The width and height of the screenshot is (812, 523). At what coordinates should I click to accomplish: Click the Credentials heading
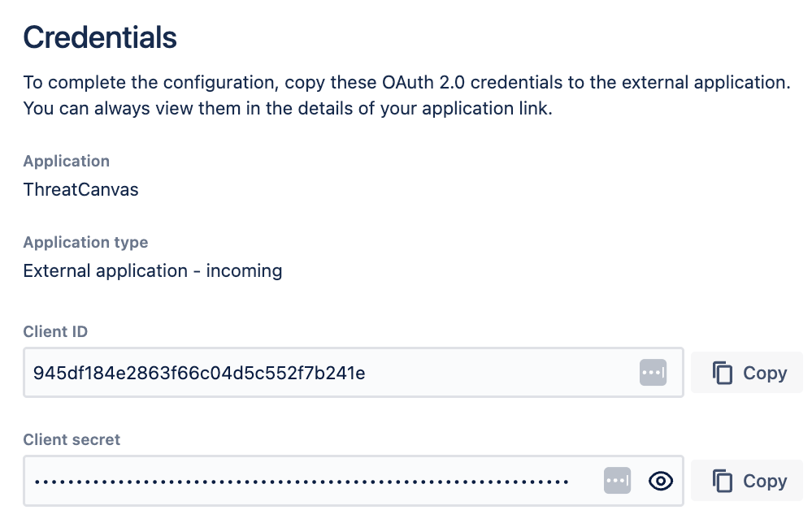click(100, 38)
